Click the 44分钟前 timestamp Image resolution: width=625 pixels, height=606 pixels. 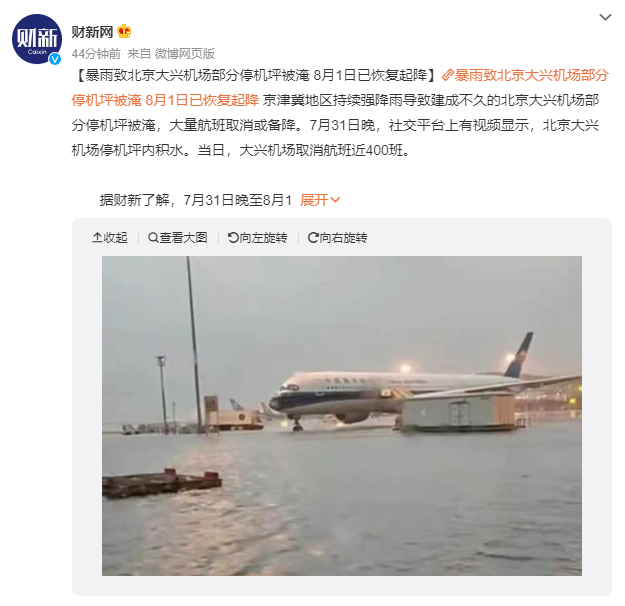(96, 53)
